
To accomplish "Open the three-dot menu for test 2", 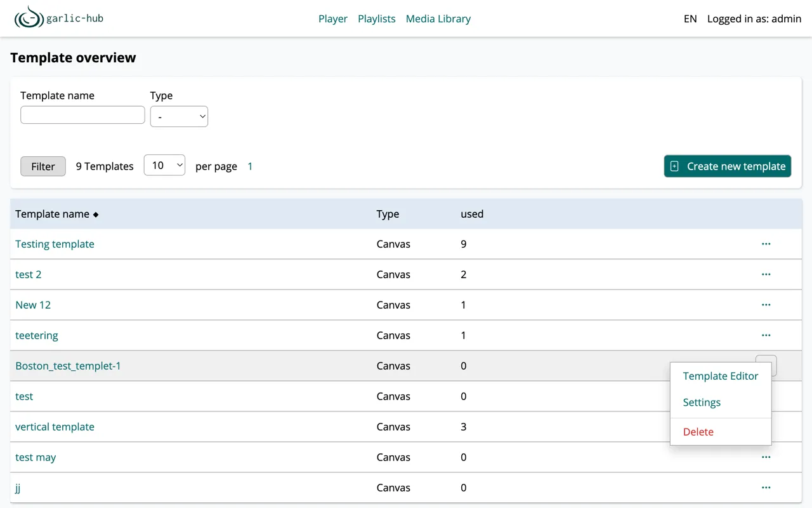I will (766, 274).
